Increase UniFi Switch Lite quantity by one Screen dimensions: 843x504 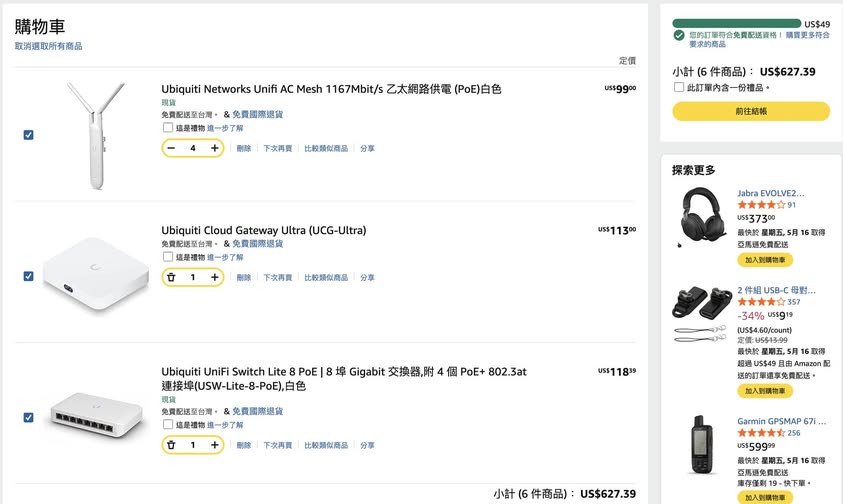pos(214,445)
